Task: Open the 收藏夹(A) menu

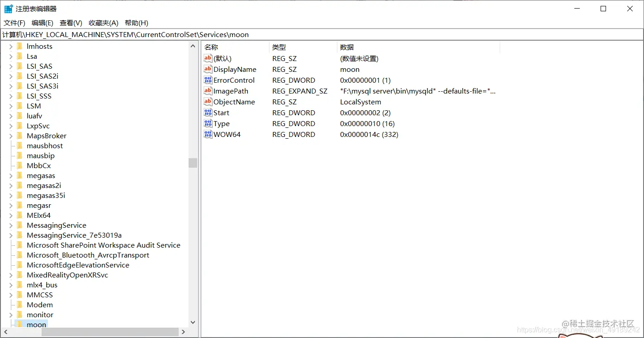Action: pos(104,23)
